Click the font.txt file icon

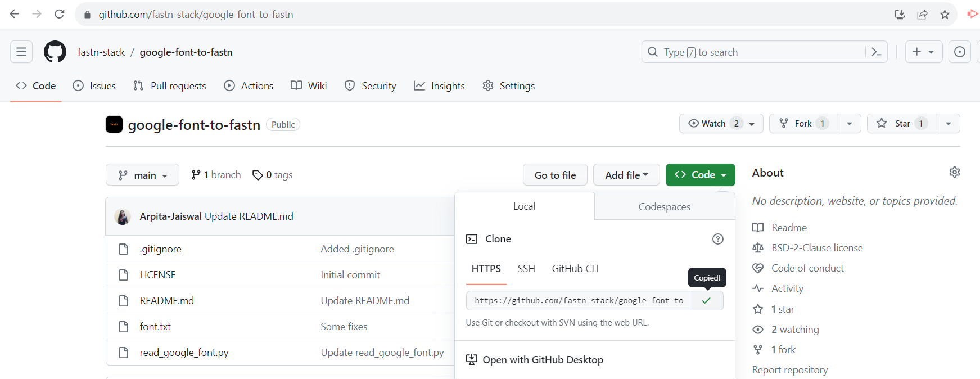click(x=124, y=327)
